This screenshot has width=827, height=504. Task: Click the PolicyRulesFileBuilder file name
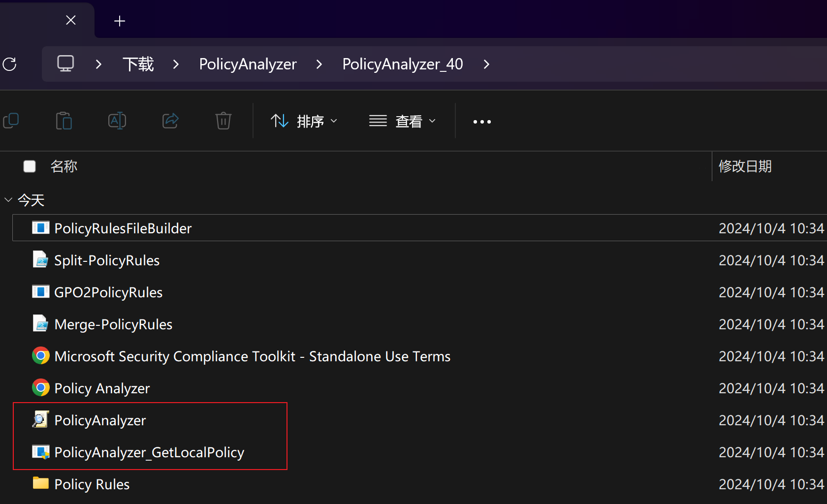coord(123,228)
